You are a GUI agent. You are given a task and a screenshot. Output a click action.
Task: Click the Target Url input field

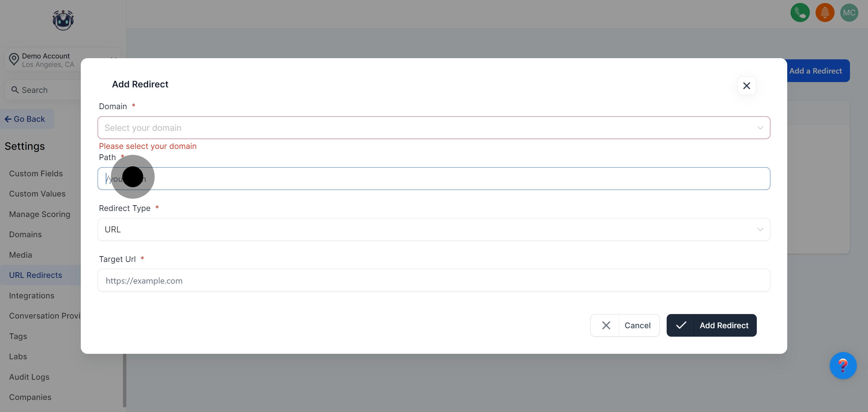point(434,280)
